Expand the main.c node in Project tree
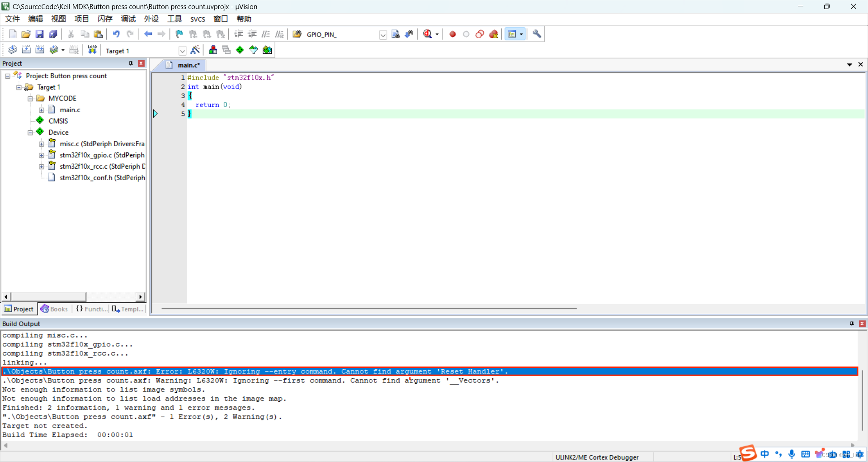Screen dimensions: 868x462 click(42, 110)
